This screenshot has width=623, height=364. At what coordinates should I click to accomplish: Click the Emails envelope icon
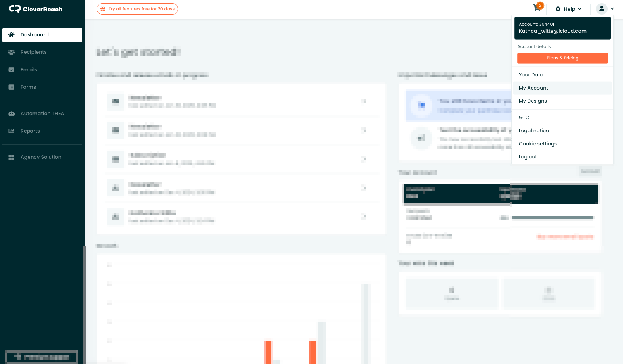(11, 70)
